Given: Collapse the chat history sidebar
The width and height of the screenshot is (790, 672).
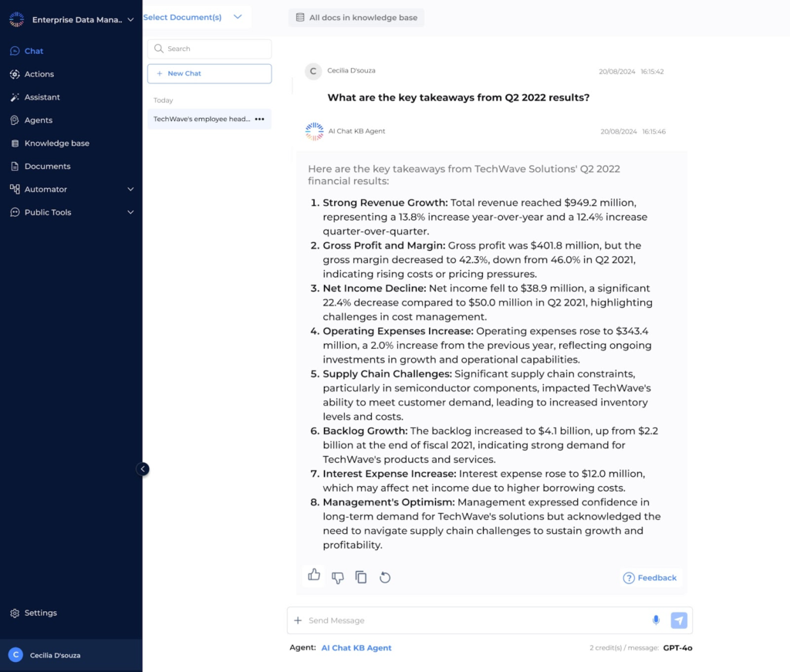Looking at the screenshot, I should (x=142, y=468).
